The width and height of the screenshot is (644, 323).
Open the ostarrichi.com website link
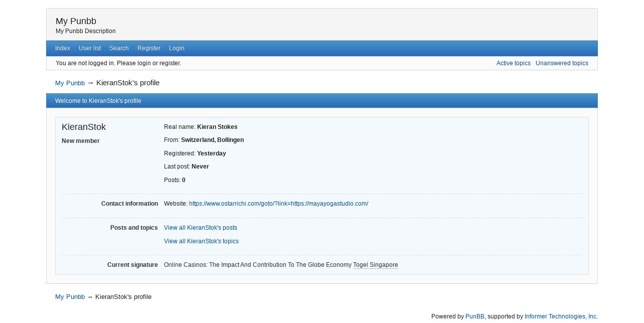[278, 204]
